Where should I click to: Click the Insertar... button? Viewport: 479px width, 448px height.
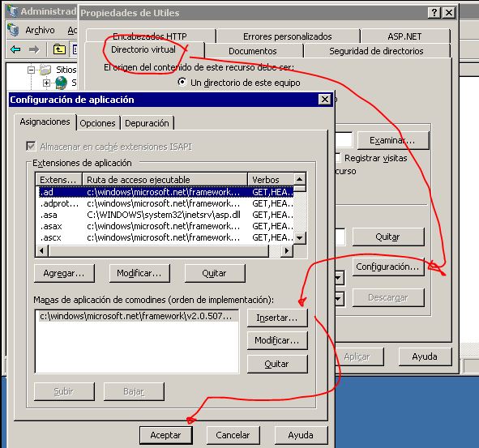(277, 318)
